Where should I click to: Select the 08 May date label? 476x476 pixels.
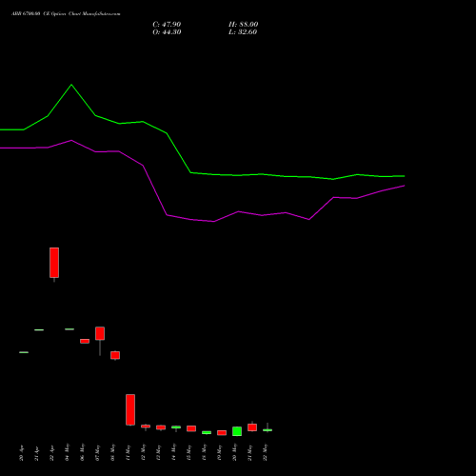pyautogui.click(x=112, y=452)
